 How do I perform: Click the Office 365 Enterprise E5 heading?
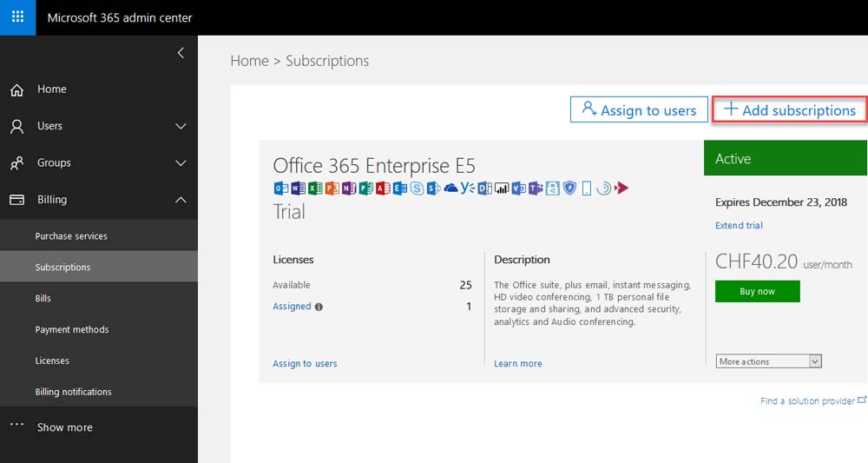click(x=373, y=166)
